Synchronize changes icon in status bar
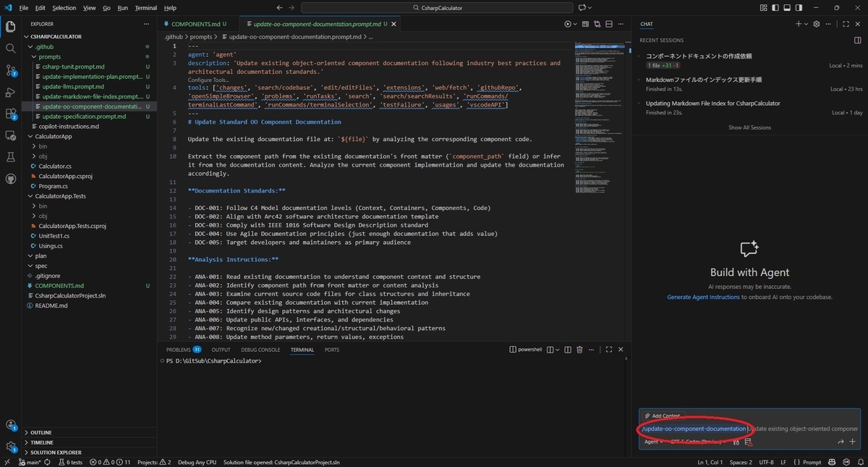The height and width of the screenshot is (467, 868). tap(46, 462)
